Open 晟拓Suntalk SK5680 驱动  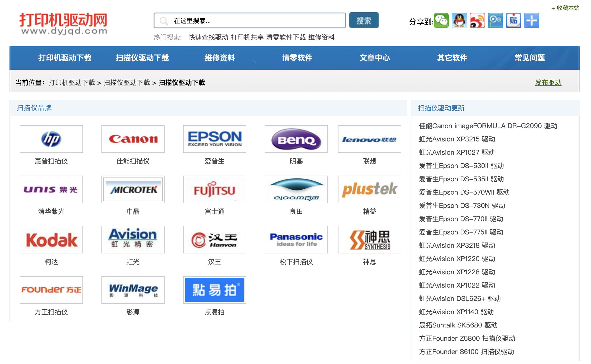coord(458,325)
